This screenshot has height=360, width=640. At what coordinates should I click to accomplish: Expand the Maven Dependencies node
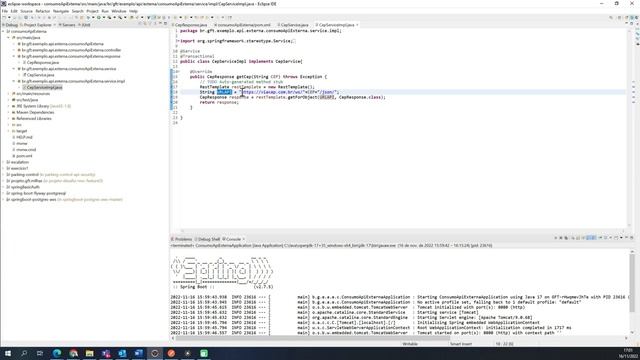coord(8,112)
